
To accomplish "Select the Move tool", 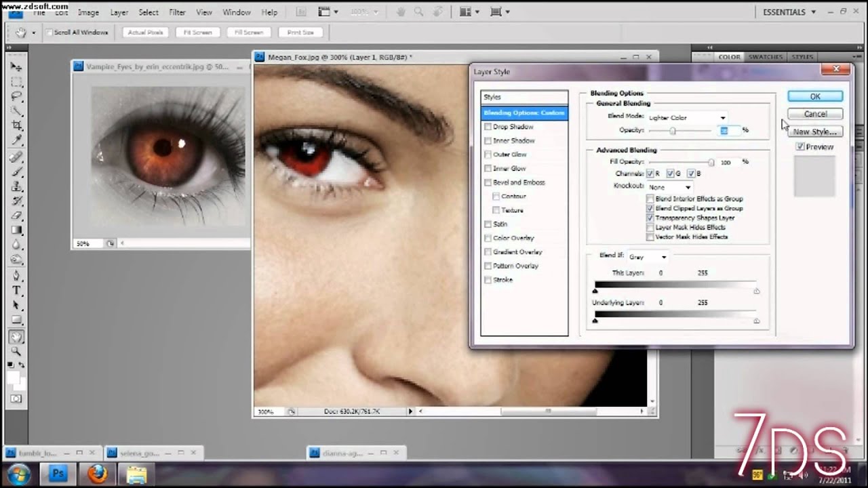I will coord(16,67).
